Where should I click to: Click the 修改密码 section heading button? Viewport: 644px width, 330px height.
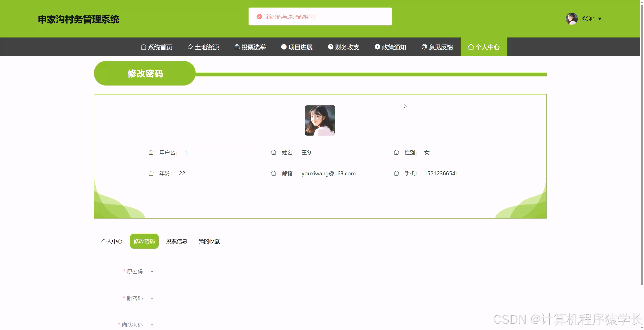tap(145, 73)
